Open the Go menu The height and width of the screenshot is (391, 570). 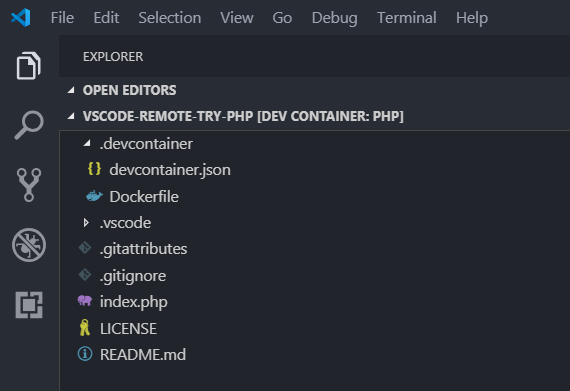coord(282,17)
